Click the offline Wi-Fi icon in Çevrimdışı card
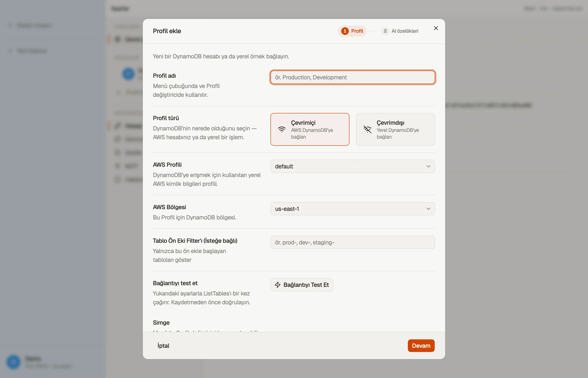588x378 pixels. coord(367,129)
